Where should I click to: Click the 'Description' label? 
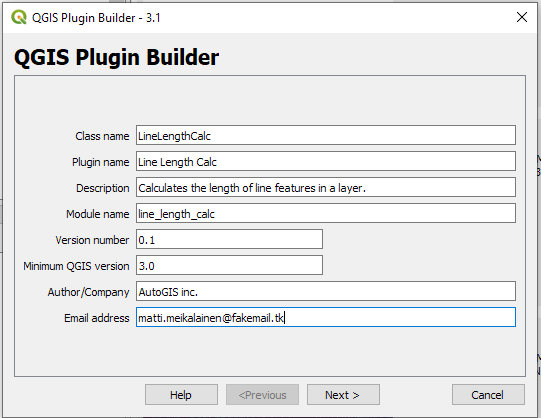pyautogui.click(x=102, y=188)
